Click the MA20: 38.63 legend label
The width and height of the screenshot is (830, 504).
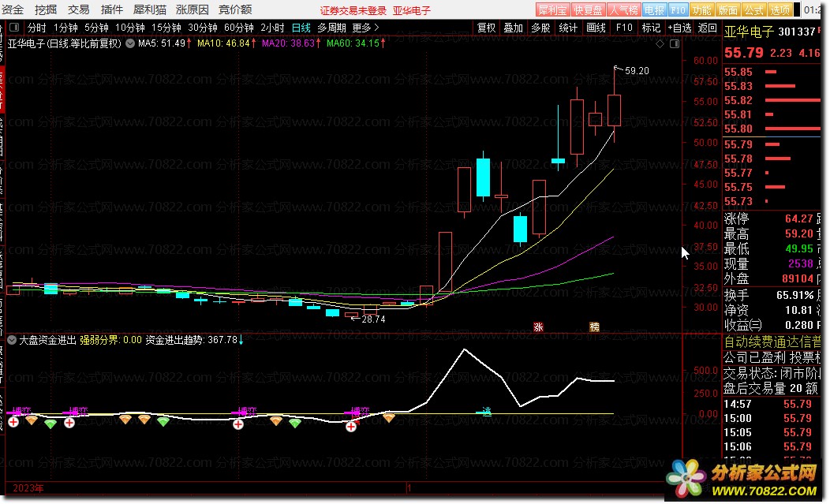290,43
